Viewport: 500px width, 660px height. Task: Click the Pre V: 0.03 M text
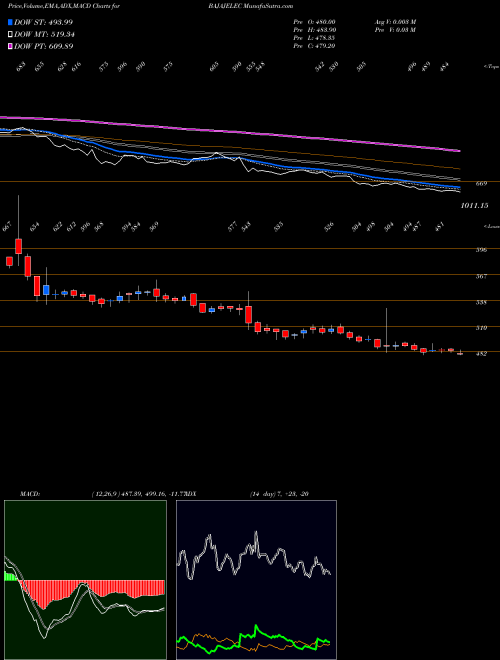pos(395,30)
